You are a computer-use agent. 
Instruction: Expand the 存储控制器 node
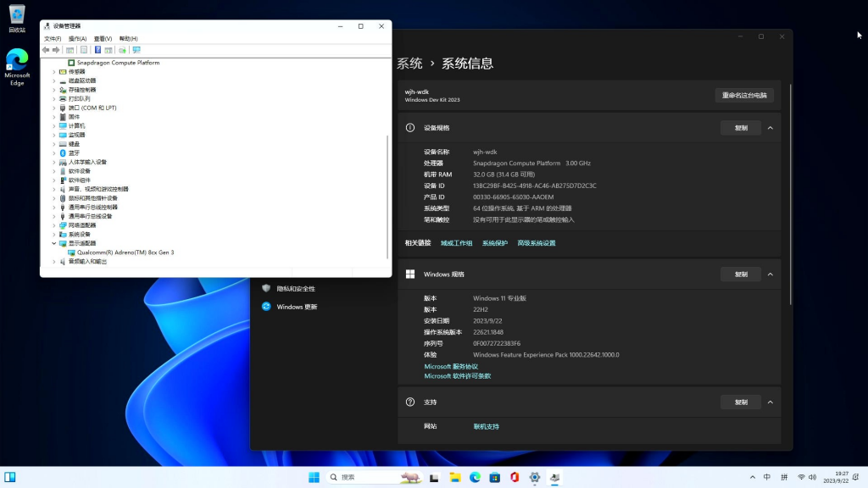click(x=53, y=90)
